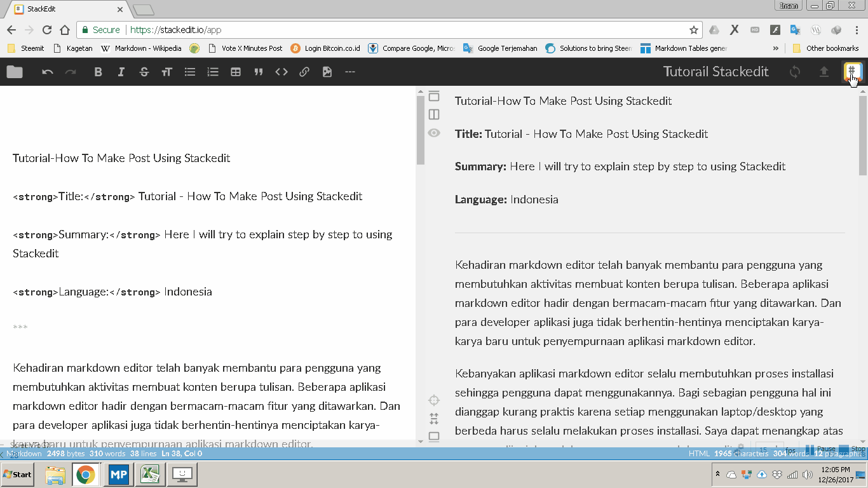Expand hidden bookmarks with the double chevron
The width and height of the screenshot is (868, 488).
(x=776, y=48)
